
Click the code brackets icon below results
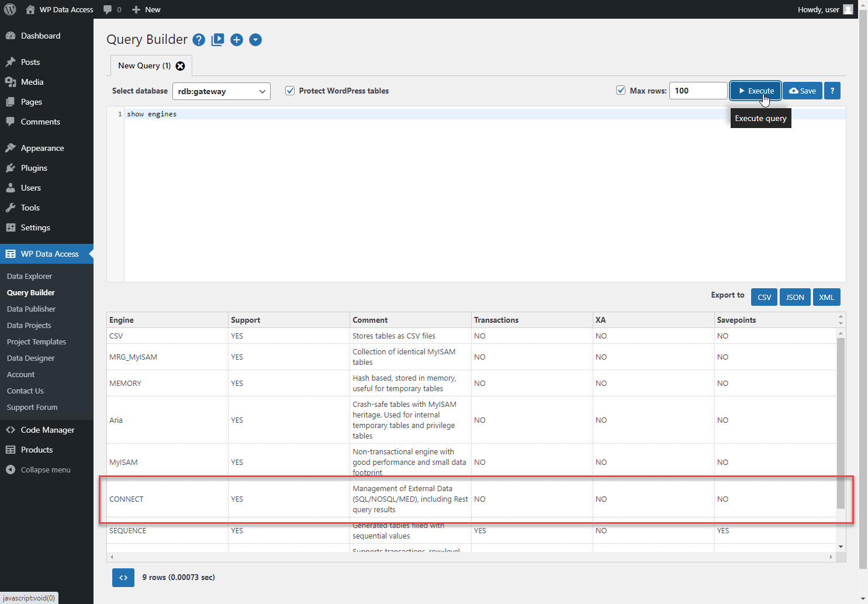coord(123,577)
